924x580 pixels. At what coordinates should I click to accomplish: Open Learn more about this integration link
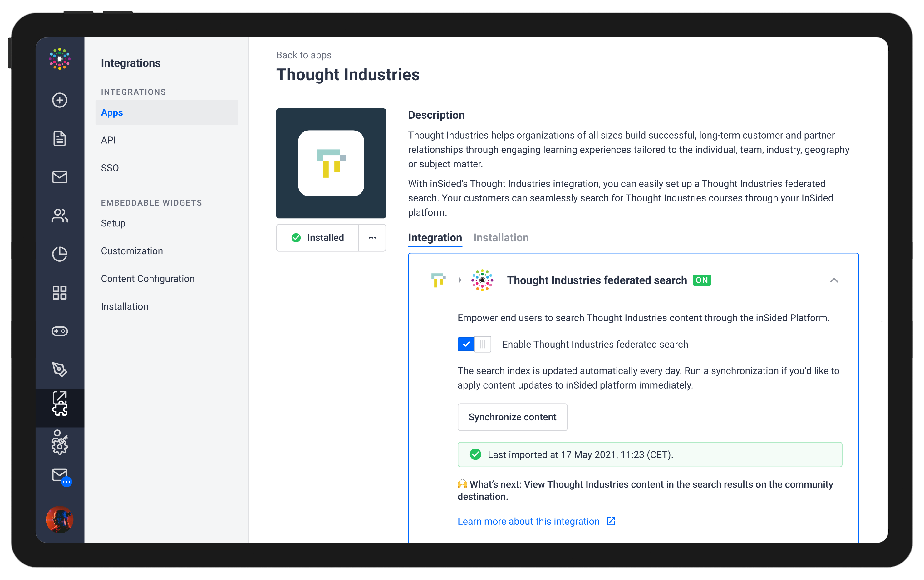coord(528,521)
